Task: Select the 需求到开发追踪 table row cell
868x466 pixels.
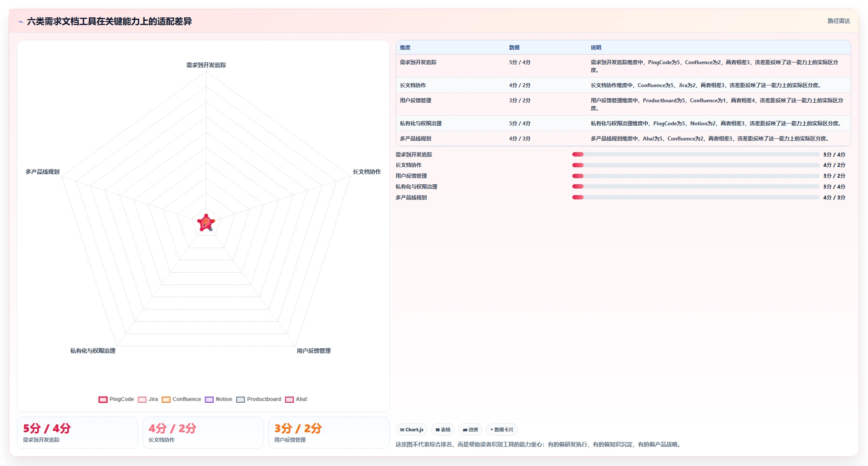Action: point(418,62)
